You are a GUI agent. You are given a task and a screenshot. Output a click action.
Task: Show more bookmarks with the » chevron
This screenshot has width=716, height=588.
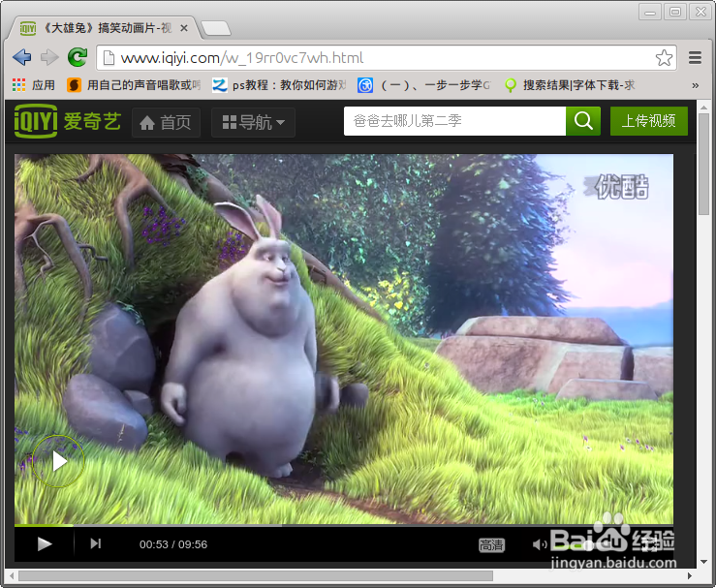pyautogui.click(x=695, y=85)
